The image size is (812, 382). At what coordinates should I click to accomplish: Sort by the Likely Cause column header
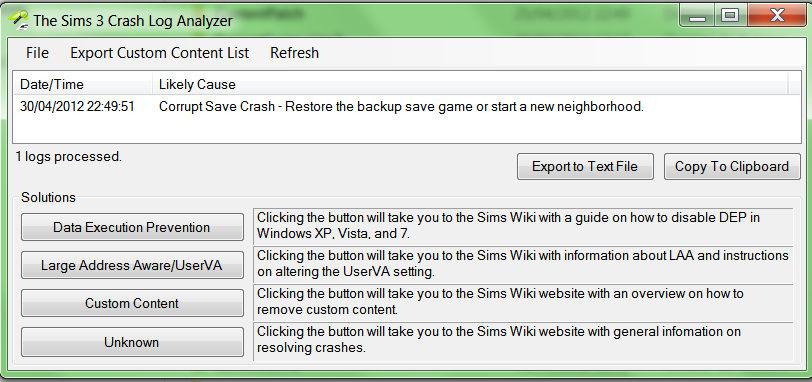[x=470, y=84]
